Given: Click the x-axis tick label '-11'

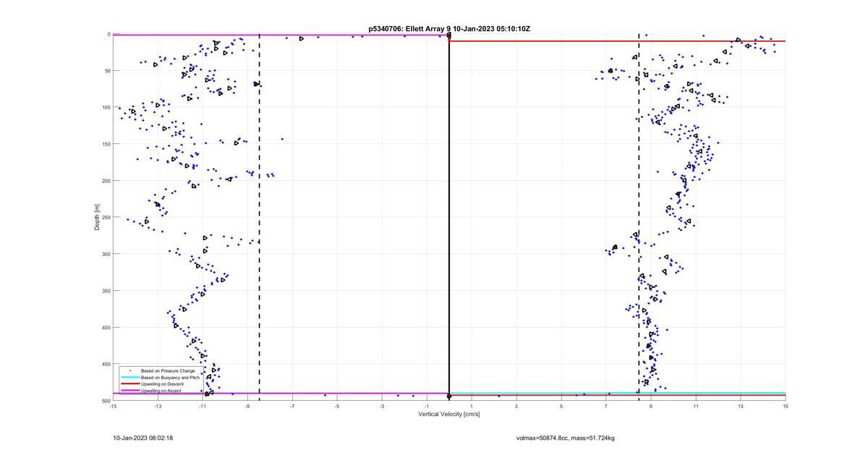Looking at the screenshot, I should 203,406.
